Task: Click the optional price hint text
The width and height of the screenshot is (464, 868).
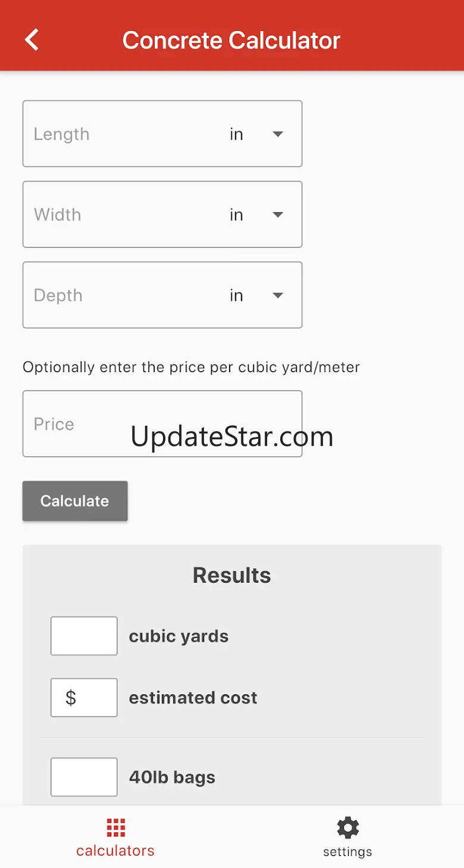Action: pos(191,367)
